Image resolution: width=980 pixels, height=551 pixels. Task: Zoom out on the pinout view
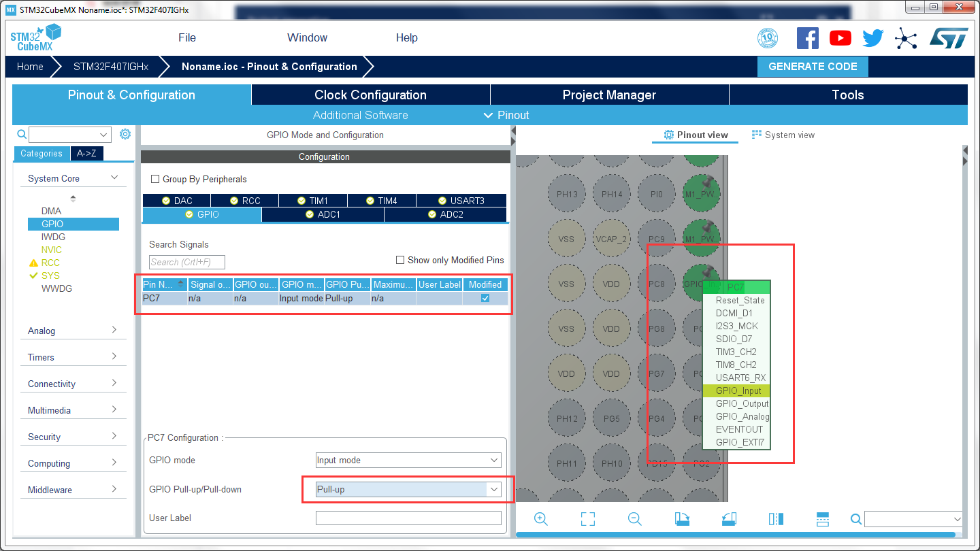pos(635,519)
